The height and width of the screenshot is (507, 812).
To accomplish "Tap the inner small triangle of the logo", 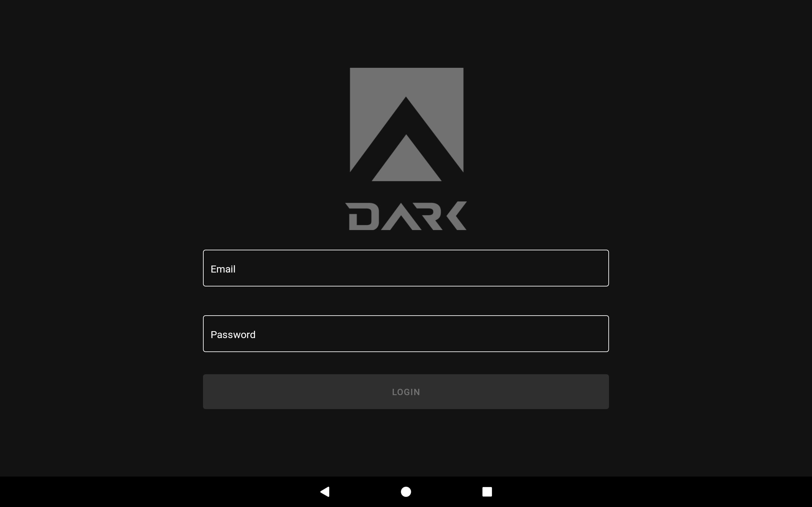I will coord(407,158).
